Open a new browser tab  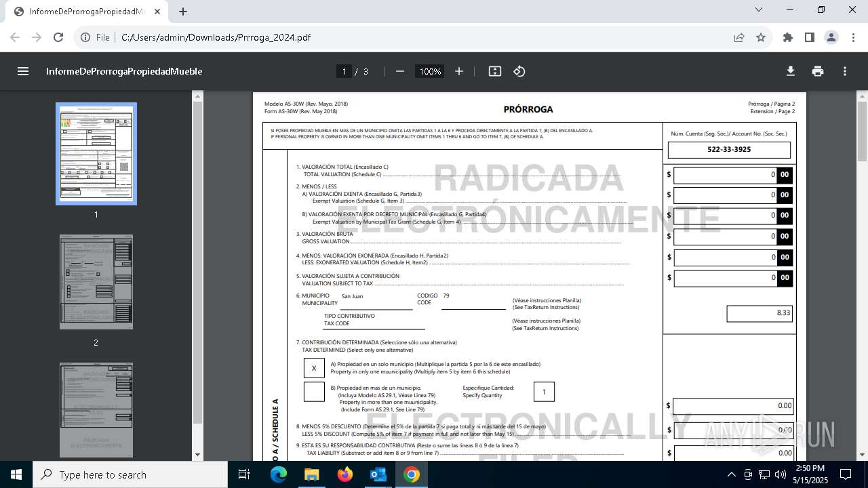pos(183,12)
